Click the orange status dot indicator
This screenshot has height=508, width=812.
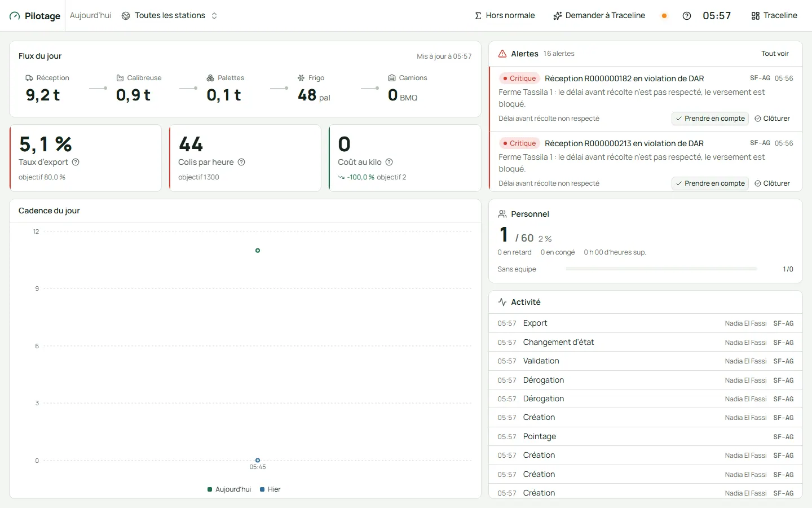click(x=664, y=16)
